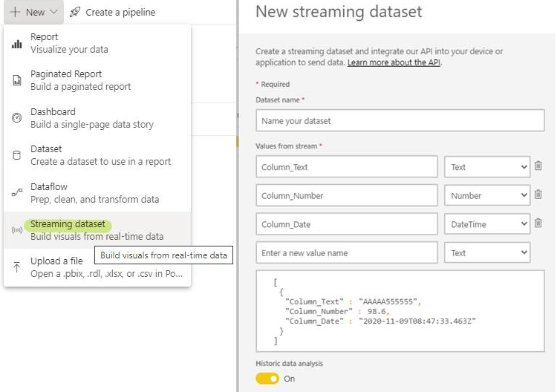Open Learn more about the API link
This screenshot has height=392, width=557.
pos(394,62)
